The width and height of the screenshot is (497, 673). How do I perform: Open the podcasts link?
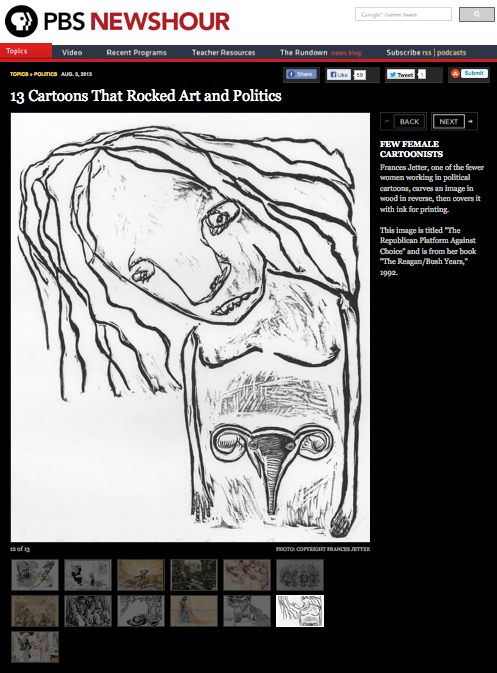(452, 52)
